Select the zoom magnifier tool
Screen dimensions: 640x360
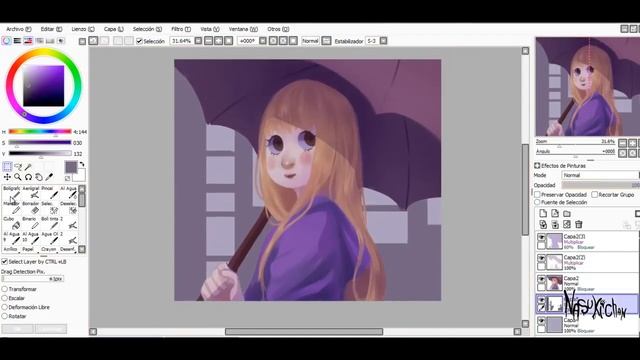pos(18,177)
